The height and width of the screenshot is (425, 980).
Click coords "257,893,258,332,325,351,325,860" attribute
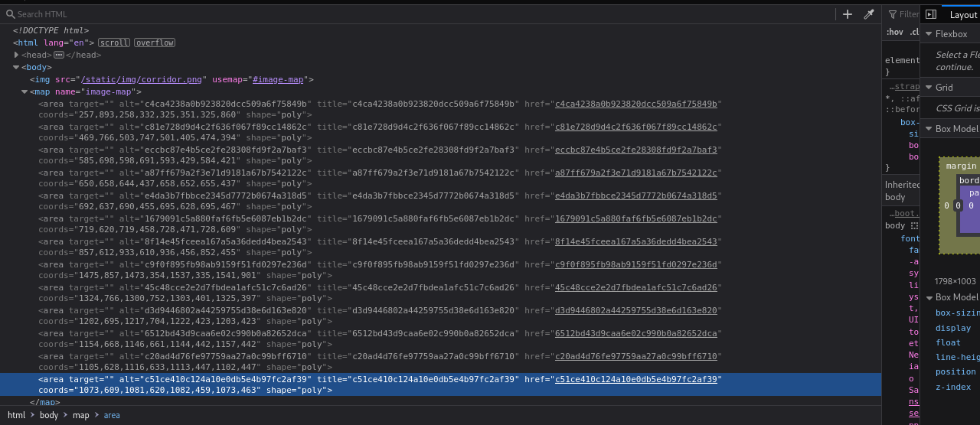coord(140,115)
